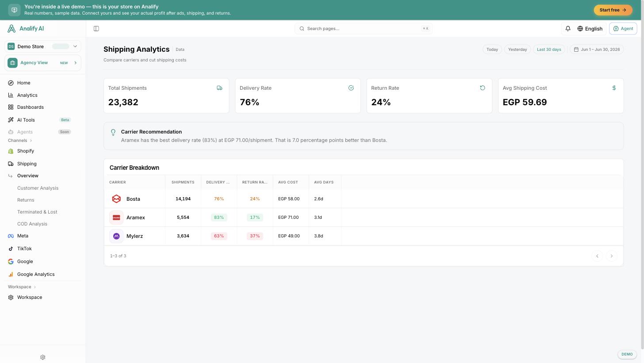Go to previous table page arrow
Screen dimensions: 644x363
(x=597, y=256)
